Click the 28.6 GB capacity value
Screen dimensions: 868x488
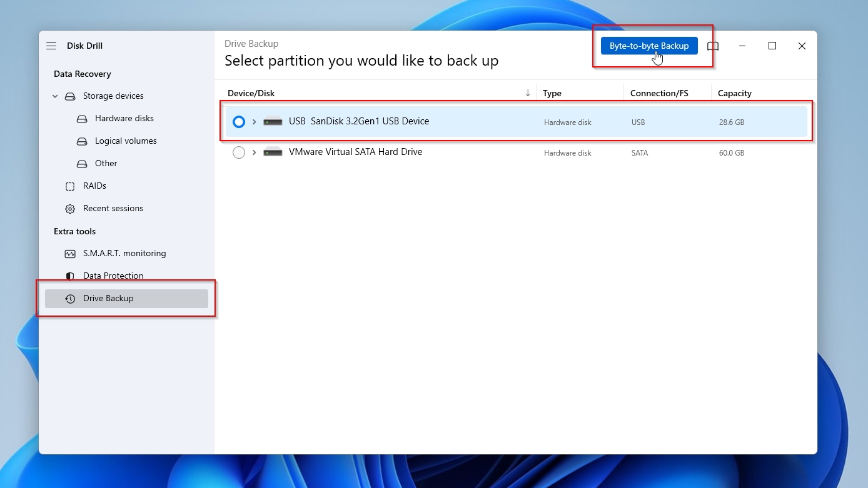coord(732,122)
